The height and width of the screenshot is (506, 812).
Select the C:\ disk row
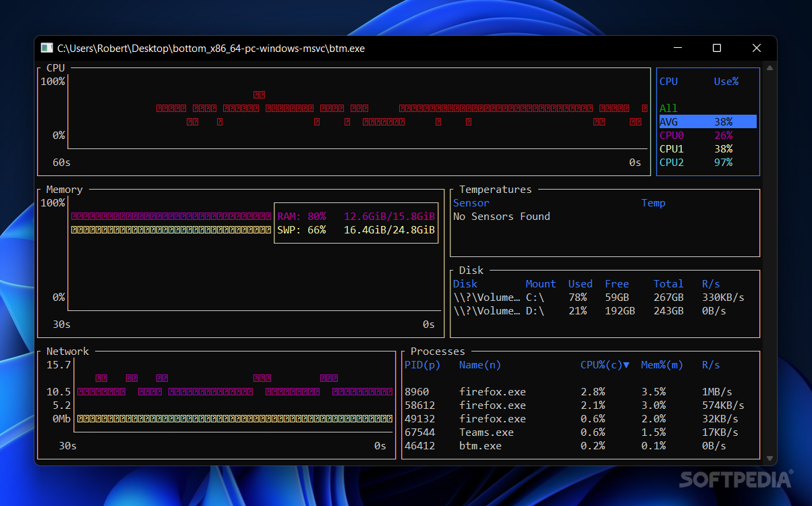pyautogui.click(x=605, y=298)
